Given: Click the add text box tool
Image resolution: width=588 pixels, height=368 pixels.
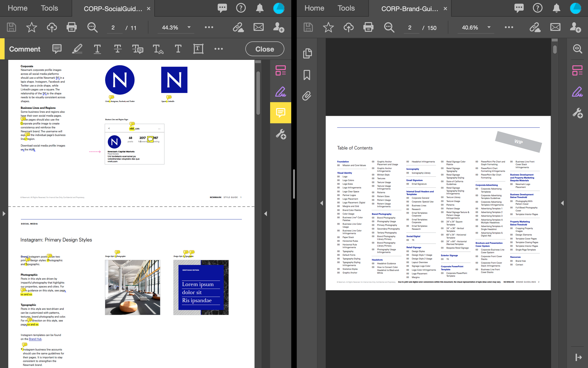Looking at the screenshot, I should pyautogui.click(x=198, y=49).
